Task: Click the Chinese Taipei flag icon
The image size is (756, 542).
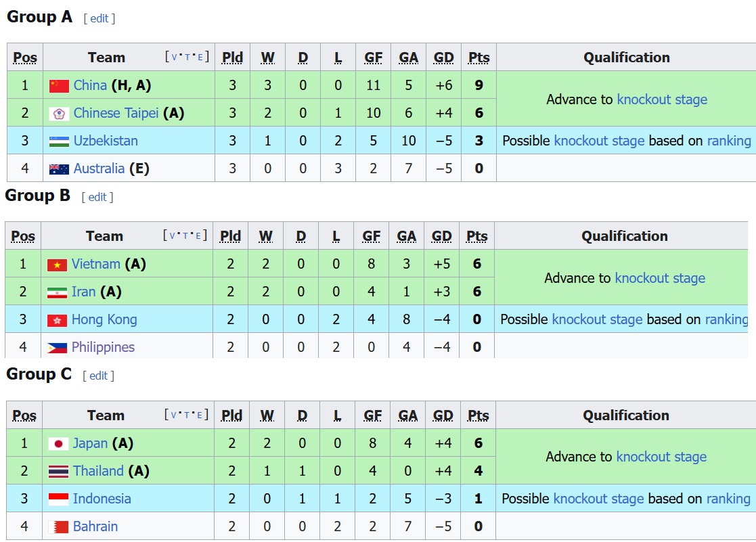Action: 59,114
